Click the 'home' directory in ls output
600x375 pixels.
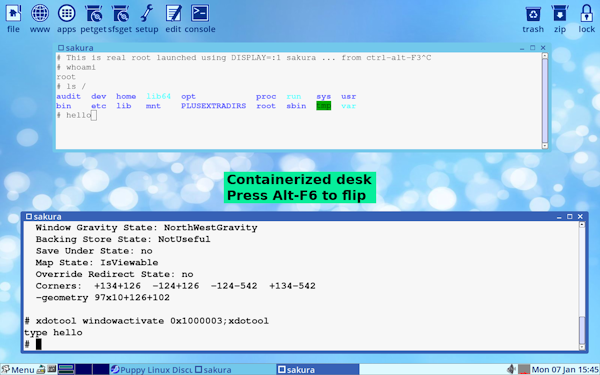126,96
